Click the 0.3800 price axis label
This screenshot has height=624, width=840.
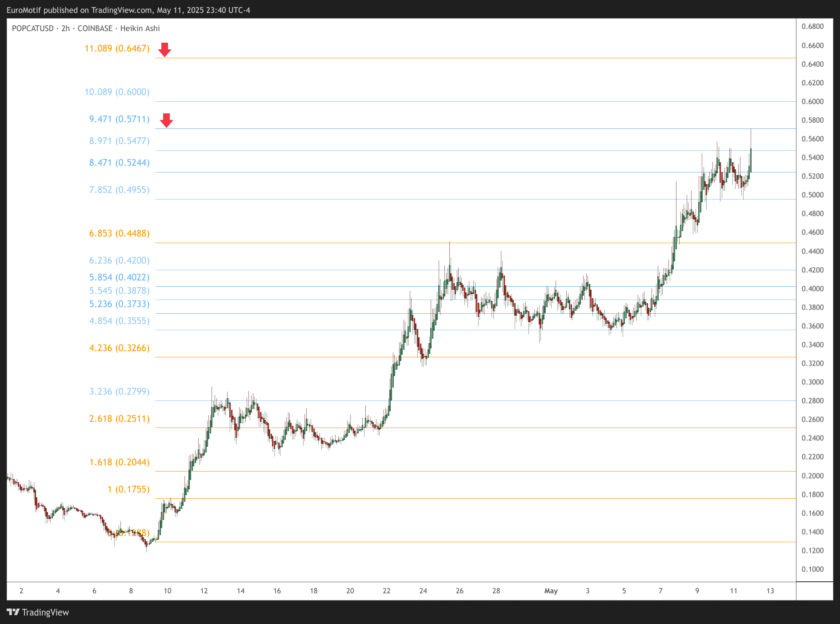pos(812,307)
